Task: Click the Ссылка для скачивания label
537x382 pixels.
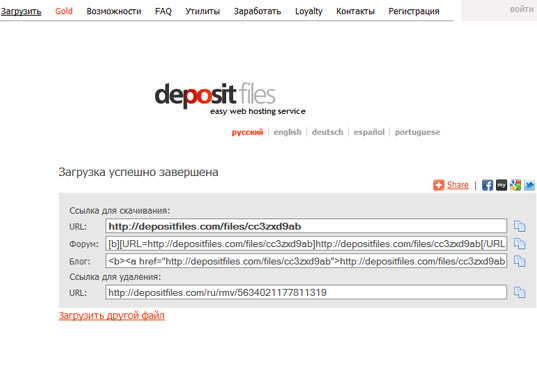Action: tap(120, 210)
